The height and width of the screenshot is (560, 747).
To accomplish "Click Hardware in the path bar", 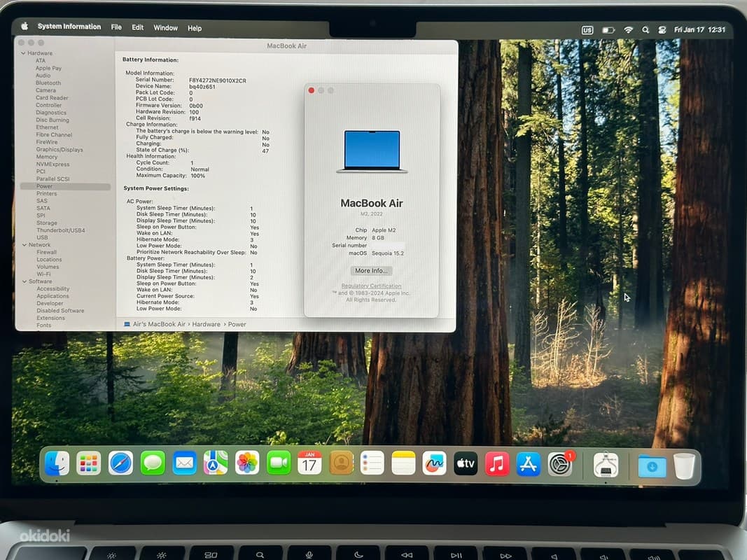I will click(207, 324).
